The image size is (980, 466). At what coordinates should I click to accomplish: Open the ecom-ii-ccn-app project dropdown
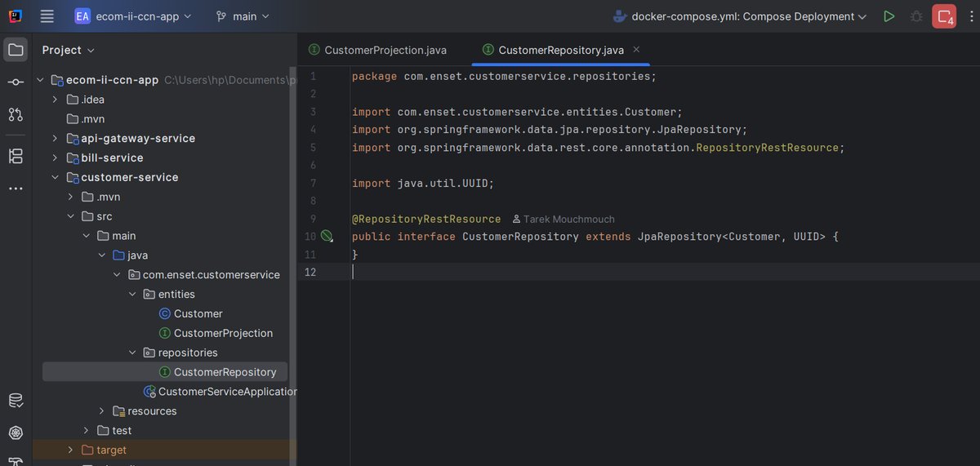(133, 16)
